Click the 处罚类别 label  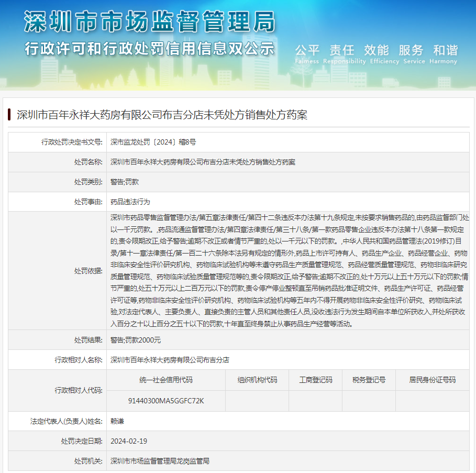(88, 182)
